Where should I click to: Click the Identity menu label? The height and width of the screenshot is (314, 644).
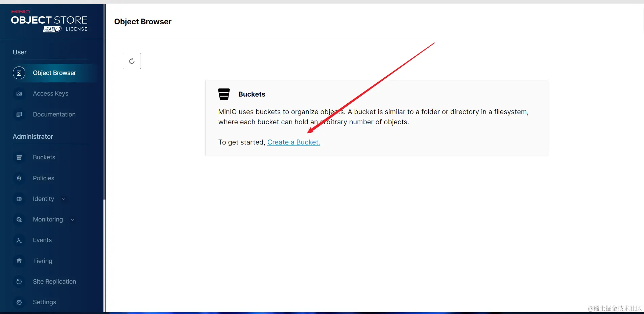[x=44, y=199]
